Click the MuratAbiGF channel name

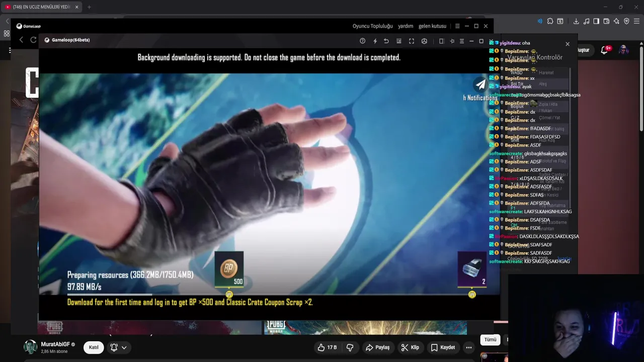[55, 344]
